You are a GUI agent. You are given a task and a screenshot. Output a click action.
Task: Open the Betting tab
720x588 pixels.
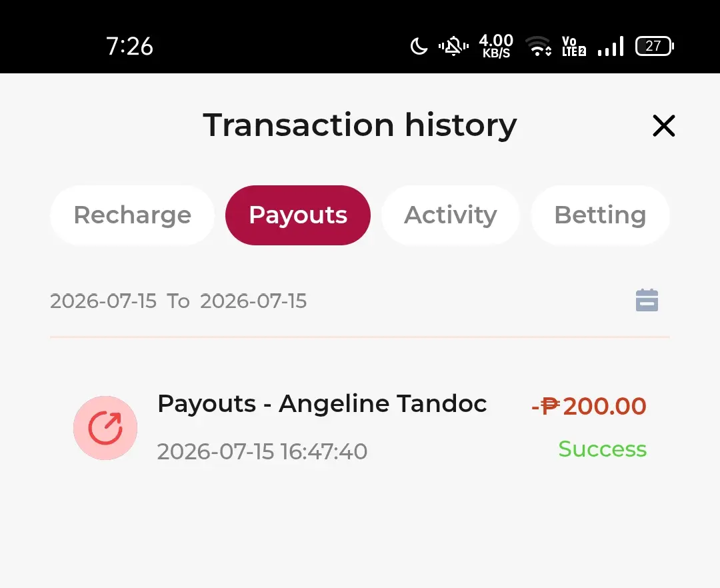click(x=600, y=215)
